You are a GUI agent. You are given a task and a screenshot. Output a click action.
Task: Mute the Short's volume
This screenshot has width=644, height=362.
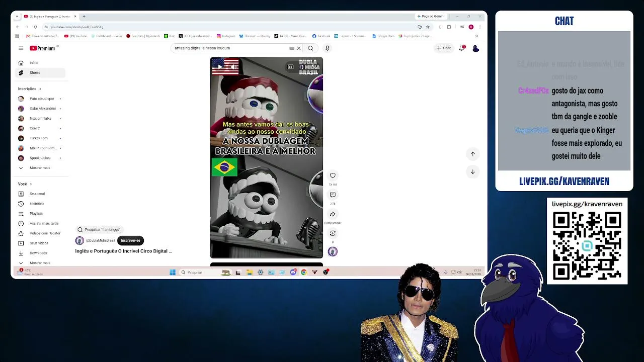[x=233, y=67]
